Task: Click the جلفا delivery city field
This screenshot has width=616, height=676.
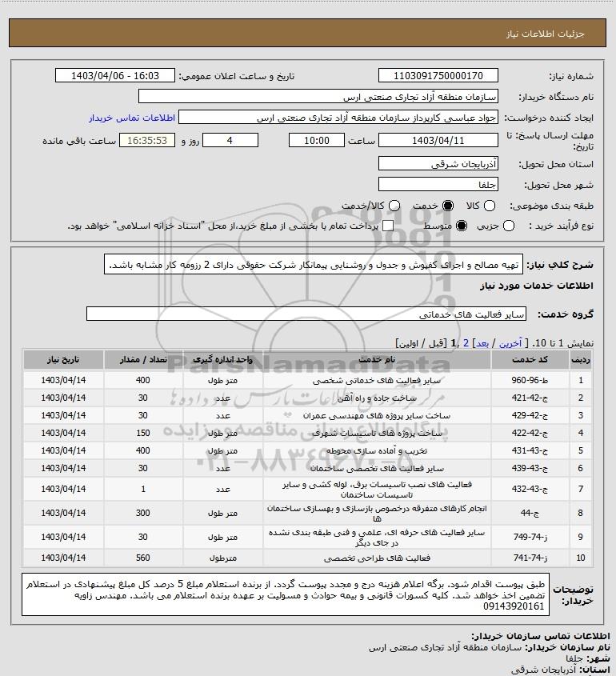Action: (x=438, y=184)
